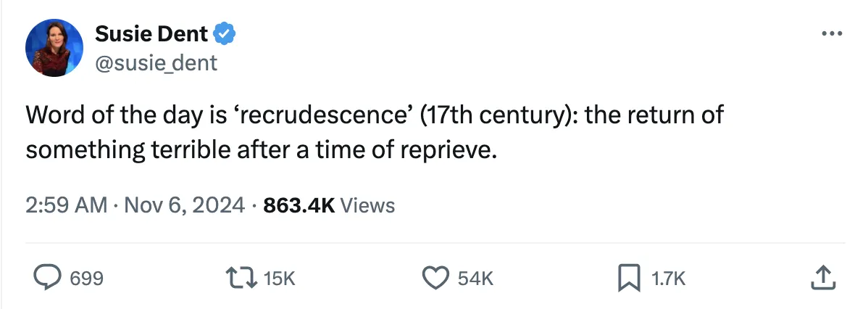Screen dimensions: 868x309
Task: Open Susie Dent's profile picture
Action: pyautogui.click(x=54, y=48)
